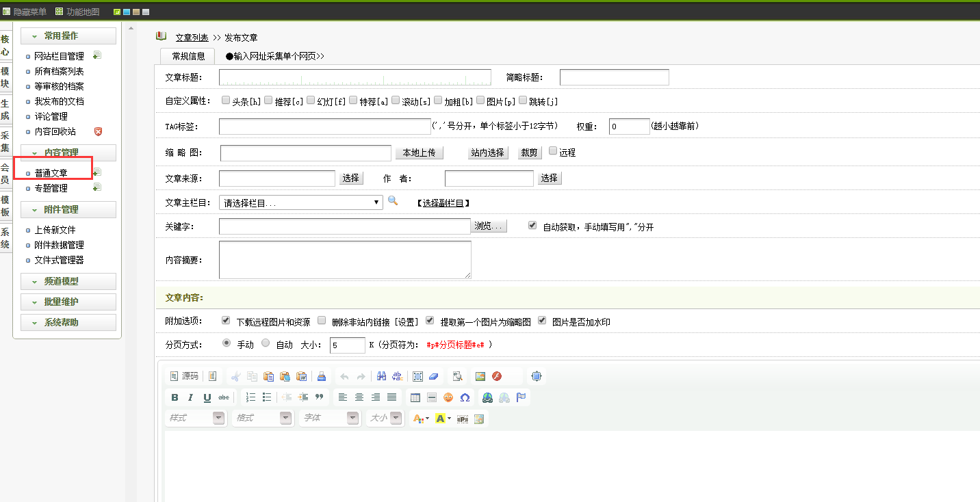The height and width of the screenshot is (502, 980).
Task: Insert a hyperlink using the globe link icon
Action: (x=487, y=397)
